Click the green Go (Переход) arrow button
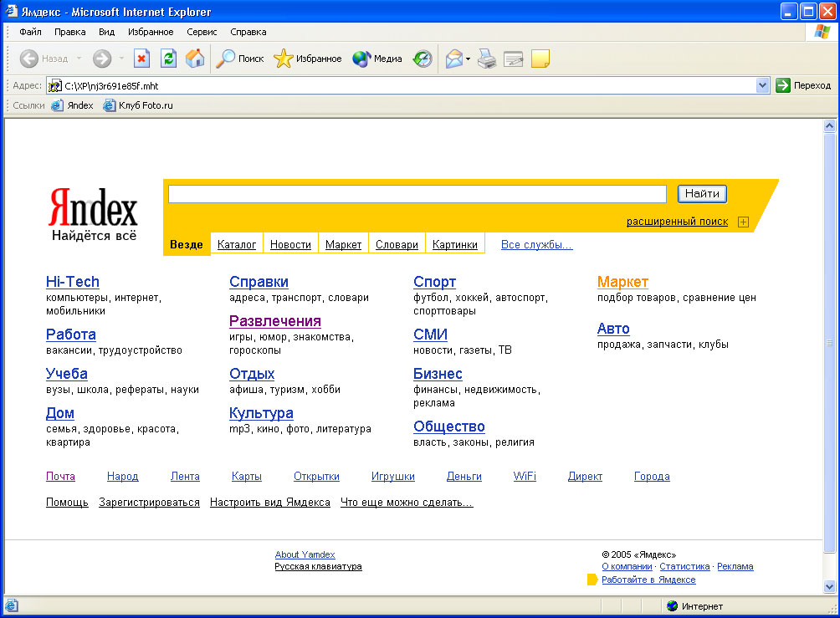The height and width of the screenshot is (618, 840). click(x=782, y=85)
